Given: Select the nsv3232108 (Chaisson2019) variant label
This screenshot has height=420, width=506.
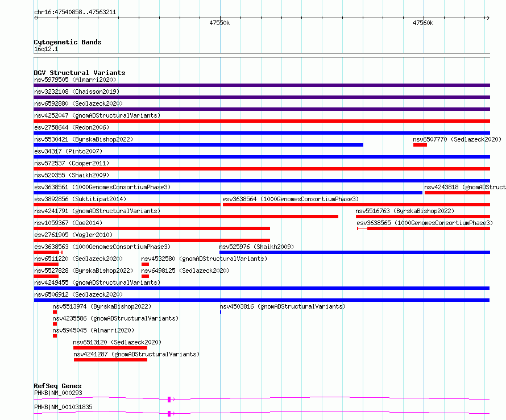Looking at the screenshot, I should pos(77,92).
